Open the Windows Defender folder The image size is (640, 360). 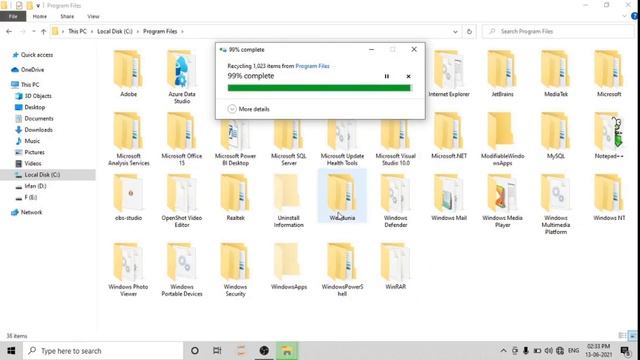click(x=396, y=201)
